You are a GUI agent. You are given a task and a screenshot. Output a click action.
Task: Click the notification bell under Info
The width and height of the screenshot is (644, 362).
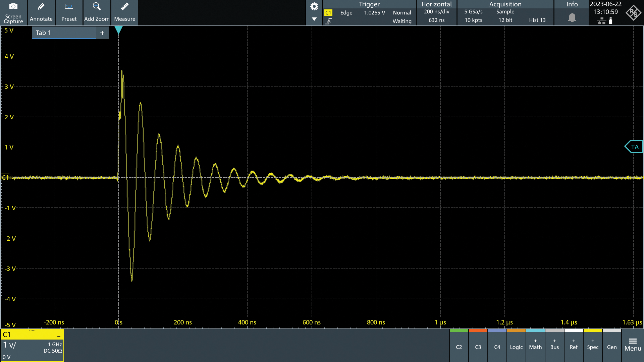(572, 17)
